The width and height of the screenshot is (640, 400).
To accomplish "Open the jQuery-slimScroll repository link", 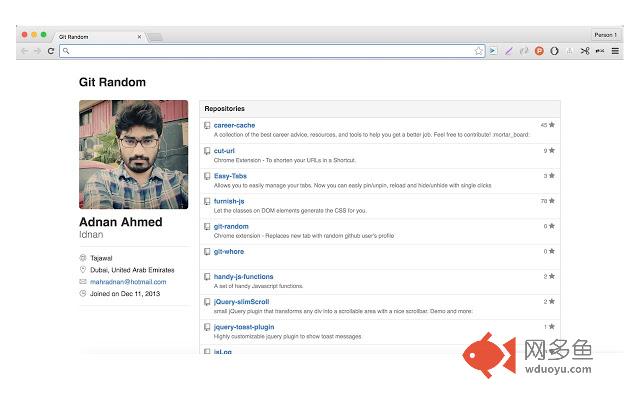I will (241, 302).
